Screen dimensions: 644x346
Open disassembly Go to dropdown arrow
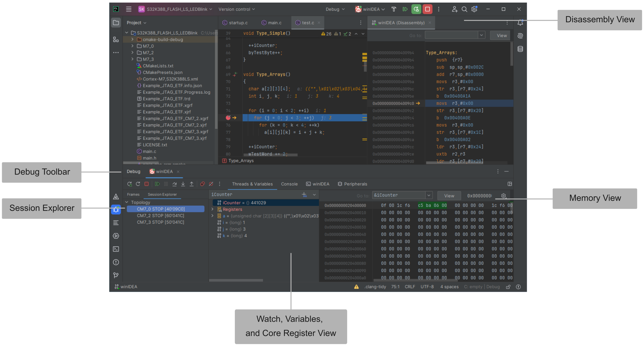click(482, 35)
